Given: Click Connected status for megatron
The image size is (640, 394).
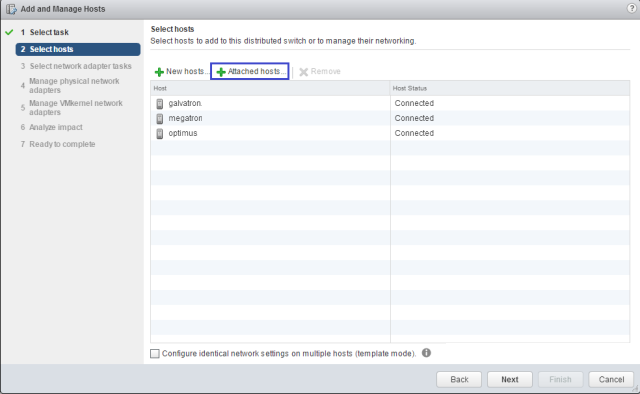Looking at the screenshot, I should tap(414, 118).
